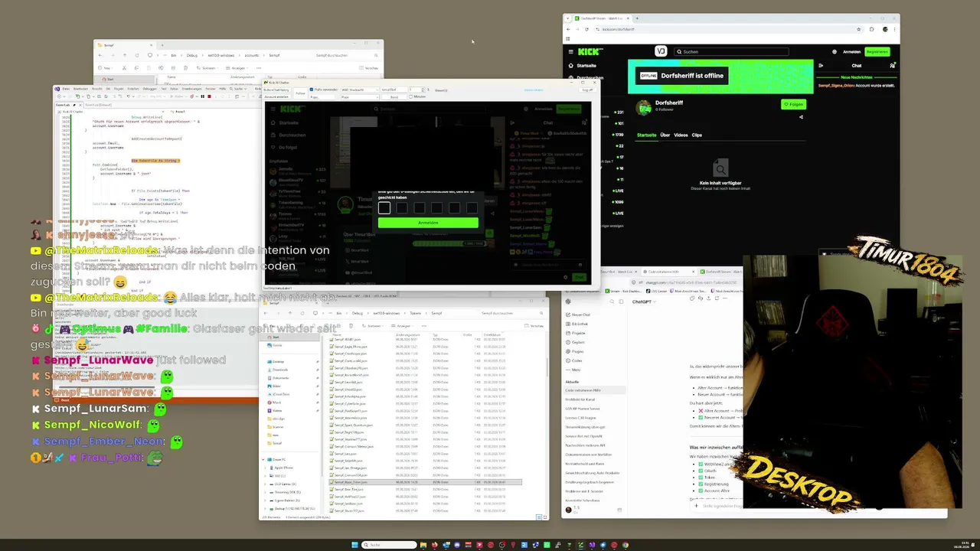980x551 pixels.
Task: Focus the Kick Suchen search field
Action: [733, 52]
